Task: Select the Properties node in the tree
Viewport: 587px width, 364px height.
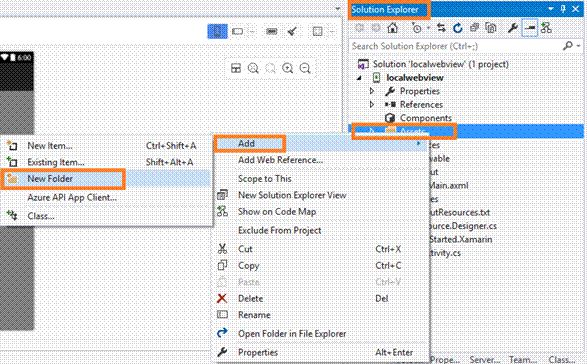Action: pos(419,91)
